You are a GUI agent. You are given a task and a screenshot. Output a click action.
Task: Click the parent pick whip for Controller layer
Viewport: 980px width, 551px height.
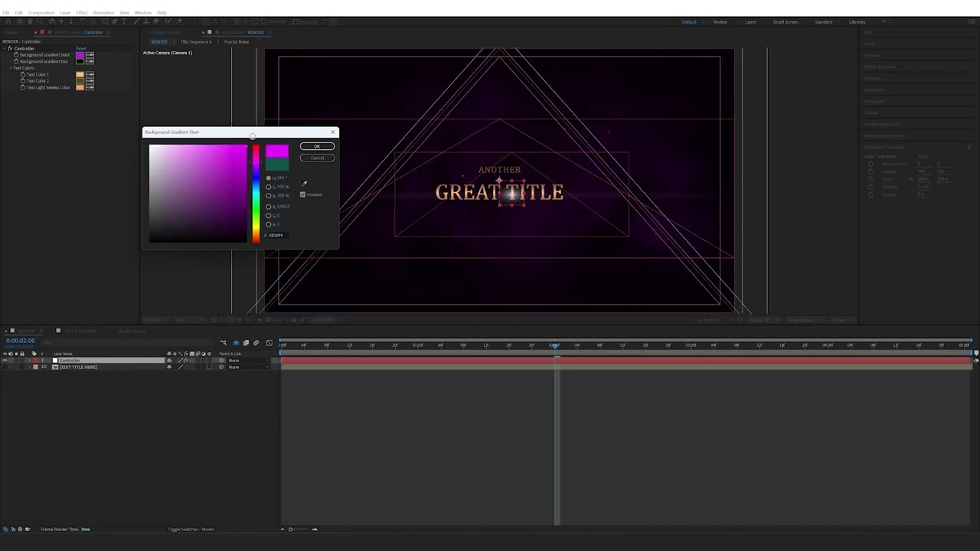222,360
